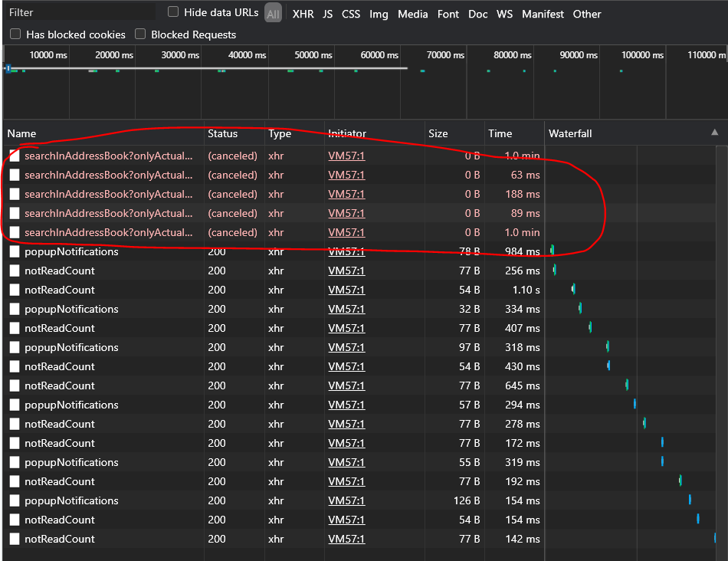Click the file icon of the 172 ms notReadCount row

[15, 443]
